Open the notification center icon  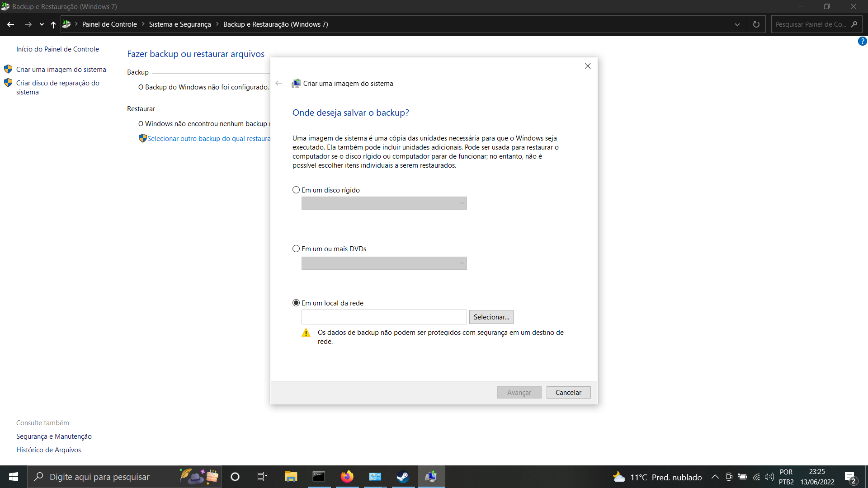coord(850,477)
